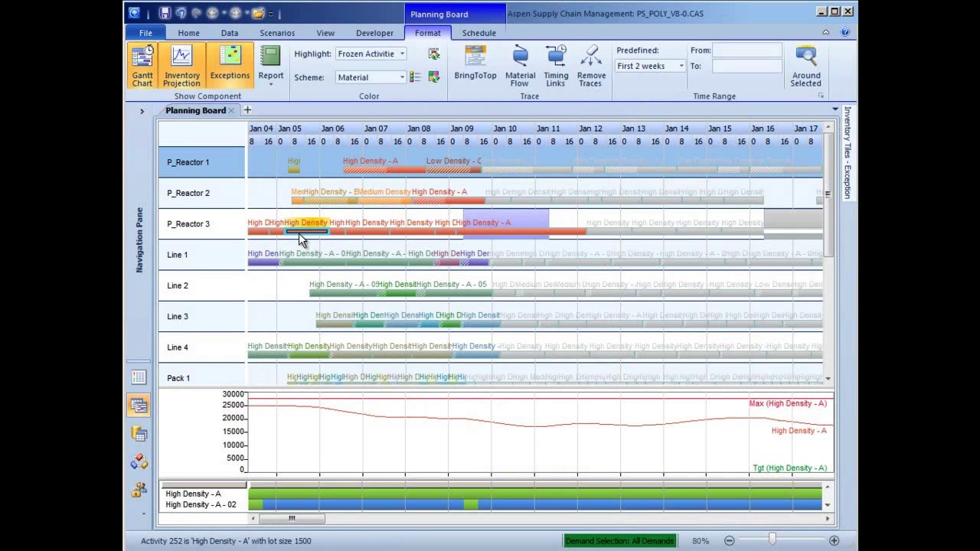Click Demand Selection: All Demands indicator

619,541
